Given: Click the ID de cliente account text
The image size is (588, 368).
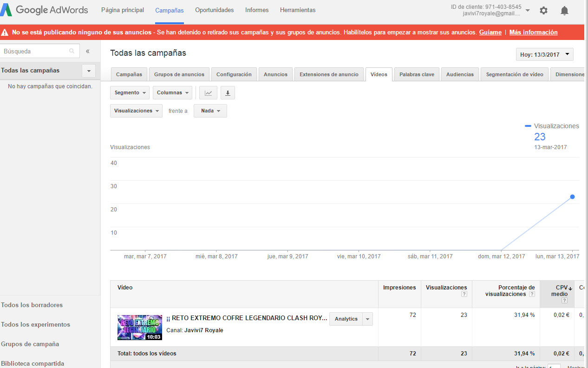Looking at the screenshot, I should [486, 7].
